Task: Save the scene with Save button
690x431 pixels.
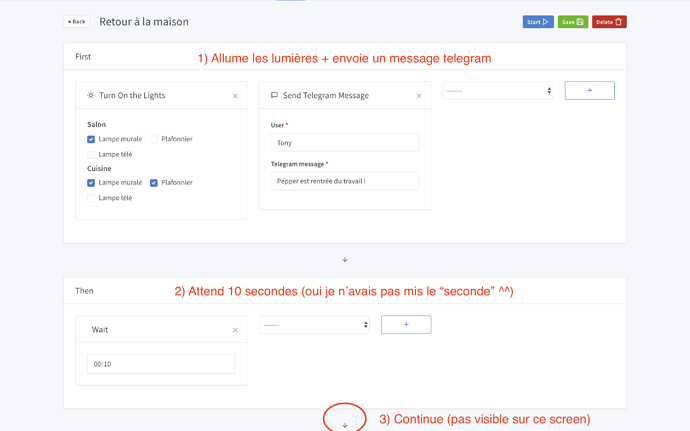Action: 573,22
